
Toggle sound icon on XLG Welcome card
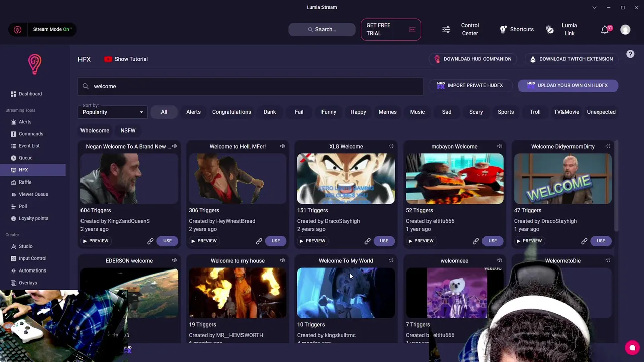click(x=391, y=146)
